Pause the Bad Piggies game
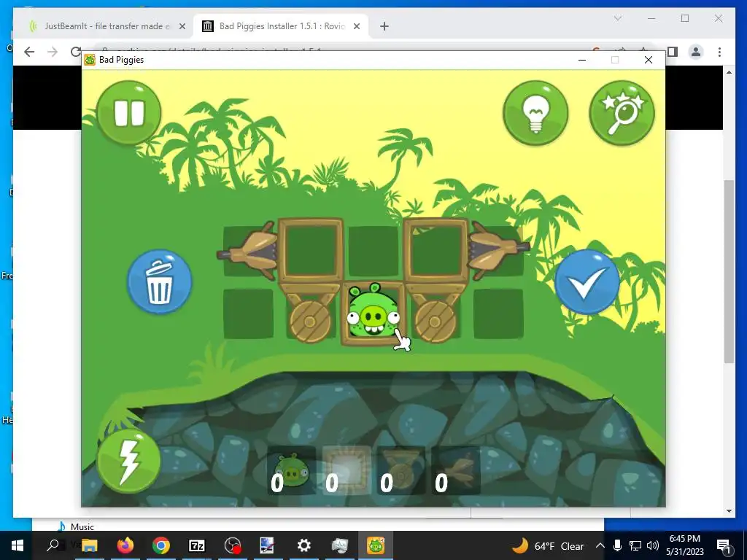Image resolution: width=747 pixels, height=560 pixels. click(128, 113)
